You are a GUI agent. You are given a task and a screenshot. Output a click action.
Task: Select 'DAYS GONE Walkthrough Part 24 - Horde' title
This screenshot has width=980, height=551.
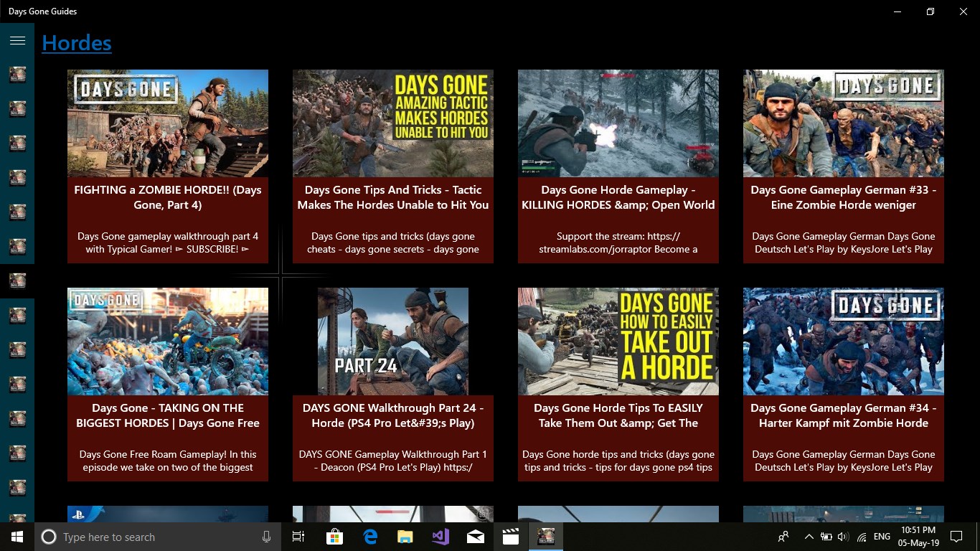pyautogui.click(x=393, y=415)
